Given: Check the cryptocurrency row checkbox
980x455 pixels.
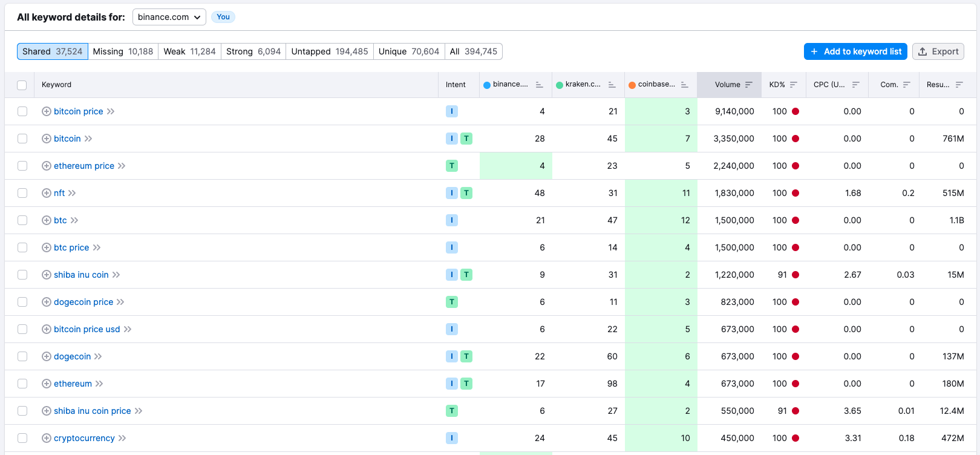Looking at the screenshot, I should (22, 438).
